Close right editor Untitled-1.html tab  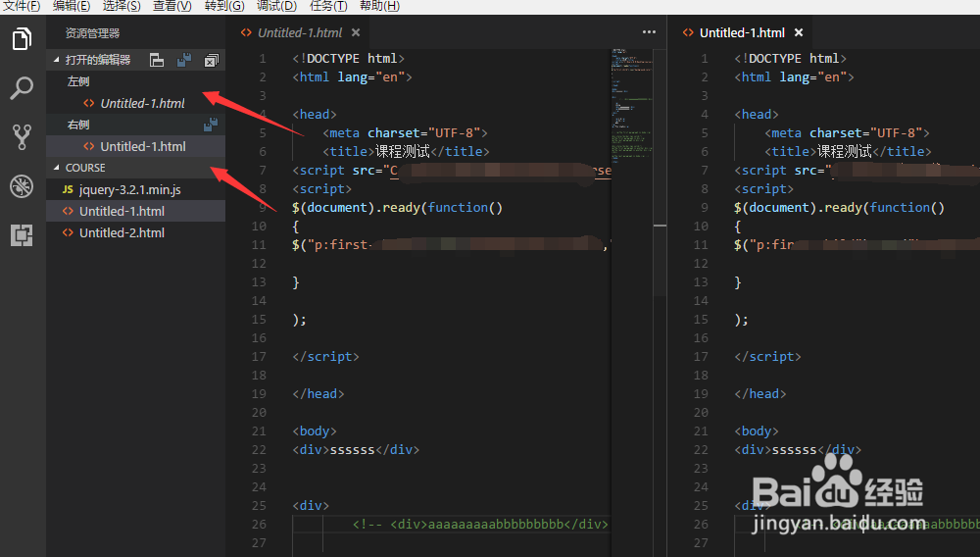point(799,32)
